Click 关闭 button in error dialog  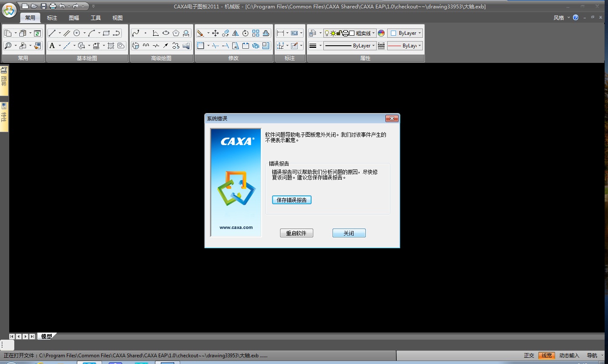point(349,233)
